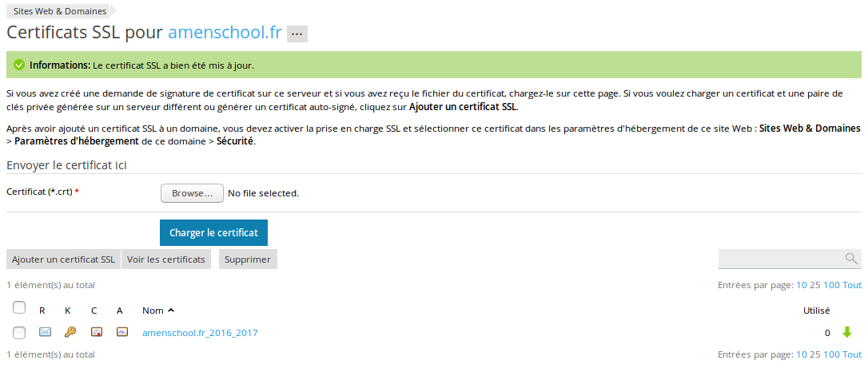This screenshot has height=368, width=868.
Task: Click the CA certificate icon in A column
Action: 122,332
